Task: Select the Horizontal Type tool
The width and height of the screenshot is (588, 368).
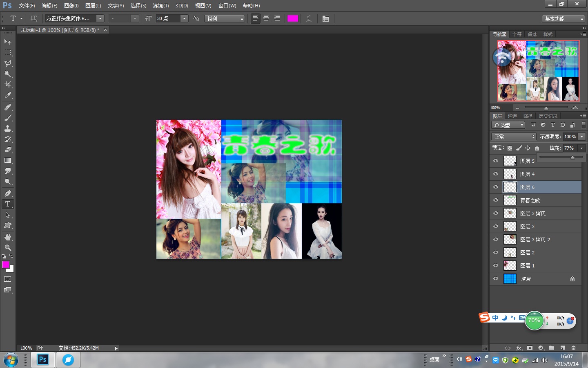Action: (x=8, y=204)
